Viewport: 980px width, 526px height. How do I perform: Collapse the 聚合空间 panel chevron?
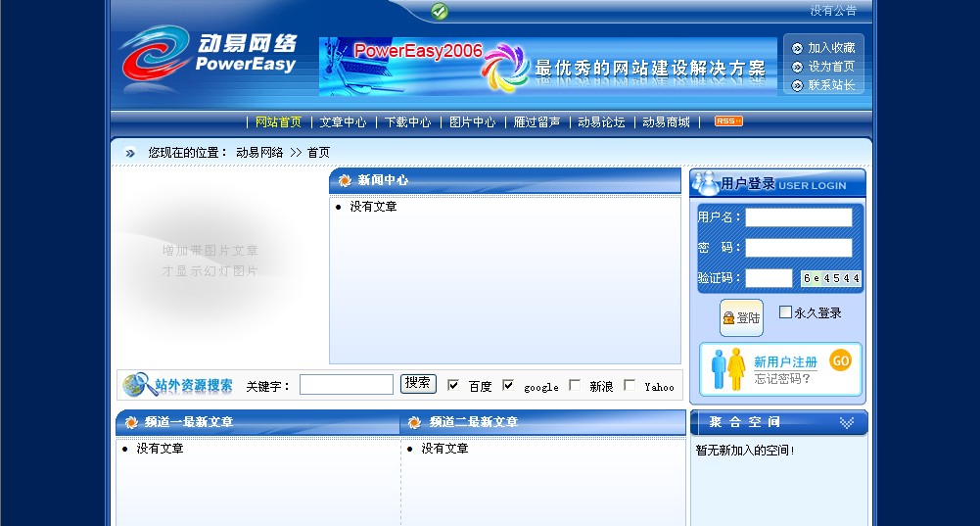coord(846,423)
